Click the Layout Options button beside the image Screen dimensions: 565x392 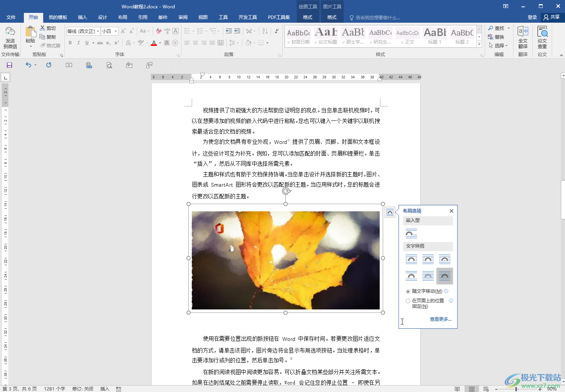coord(390,212)
